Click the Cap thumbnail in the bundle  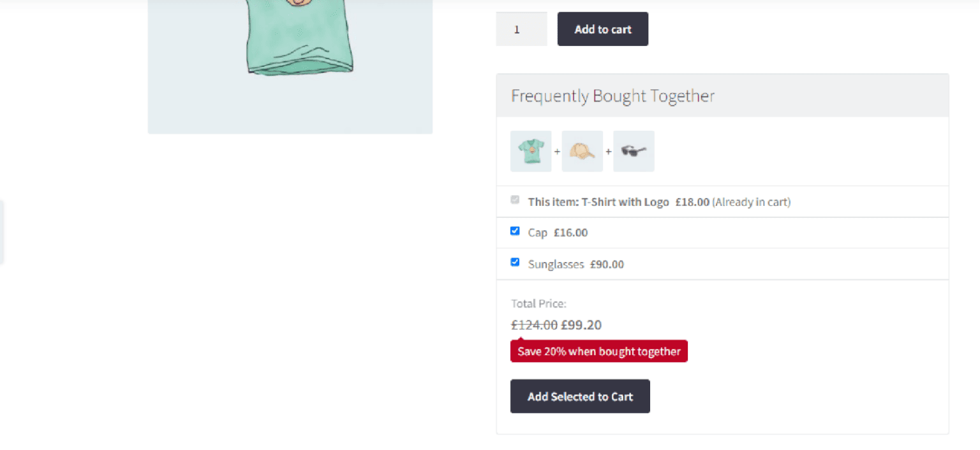click(582, 151)
